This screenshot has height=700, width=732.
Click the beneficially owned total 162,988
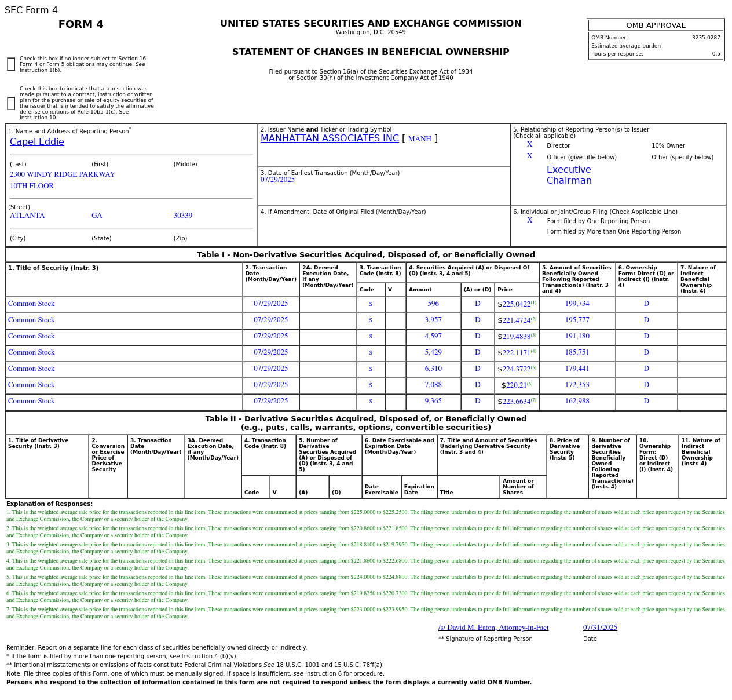pyautogui.click(x=577, y=401)
